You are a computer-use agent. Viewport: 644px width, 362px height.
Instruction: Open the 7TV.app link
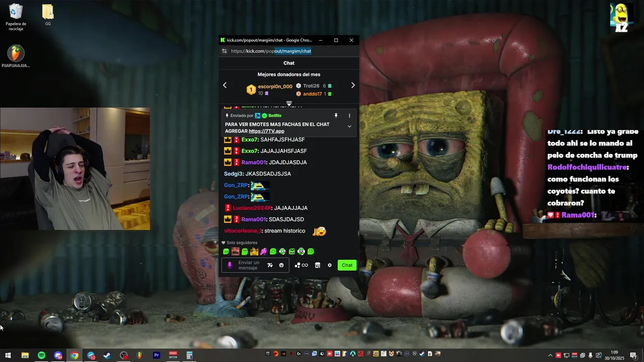266,131
